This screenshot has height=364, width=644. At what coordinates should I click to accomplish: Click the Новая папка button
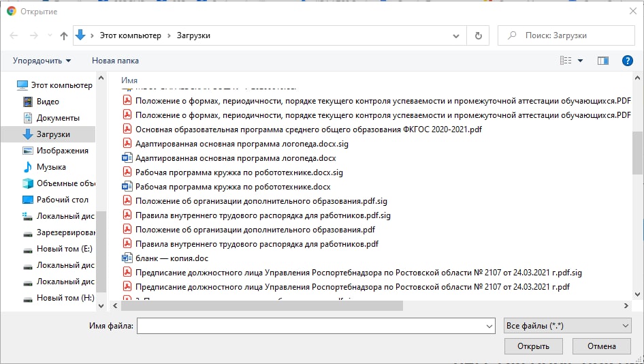click(115, 61)
